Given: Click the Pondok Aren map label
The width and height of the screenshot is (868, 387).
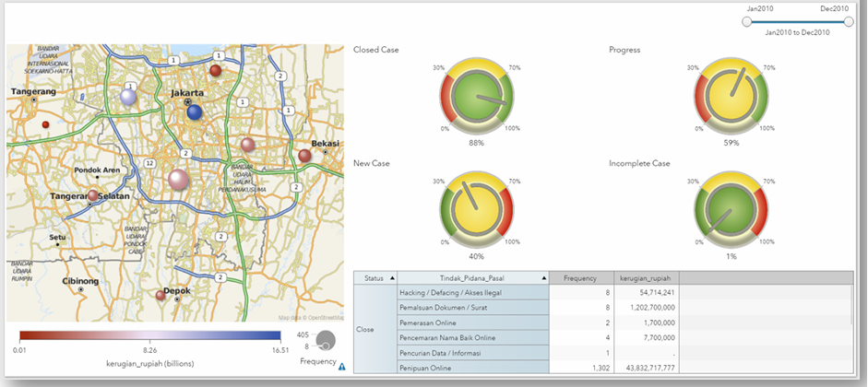Looking at the screenshot, I should click(97, 170).
